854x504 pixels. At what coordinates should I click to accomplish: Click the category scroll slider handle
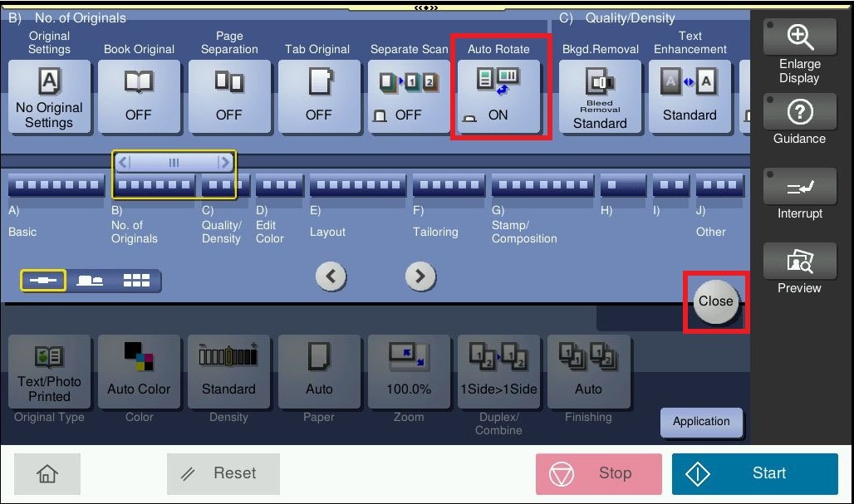[x=174, y=163]
